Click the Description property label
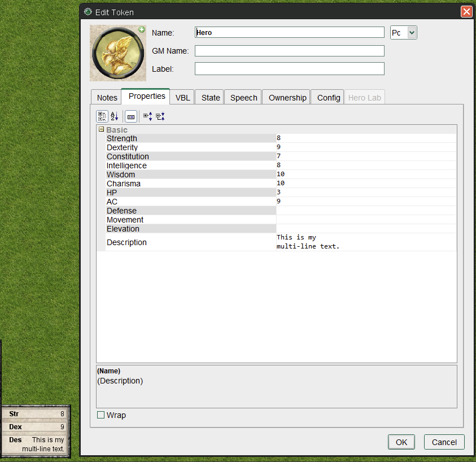Image resolution: width=476 pixels, height=462 pixels. 126,242
